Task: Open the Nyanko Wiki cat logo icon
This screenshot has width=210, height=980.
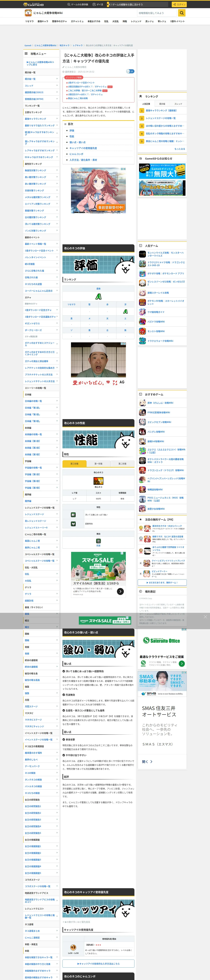Action: pos(28,13)
